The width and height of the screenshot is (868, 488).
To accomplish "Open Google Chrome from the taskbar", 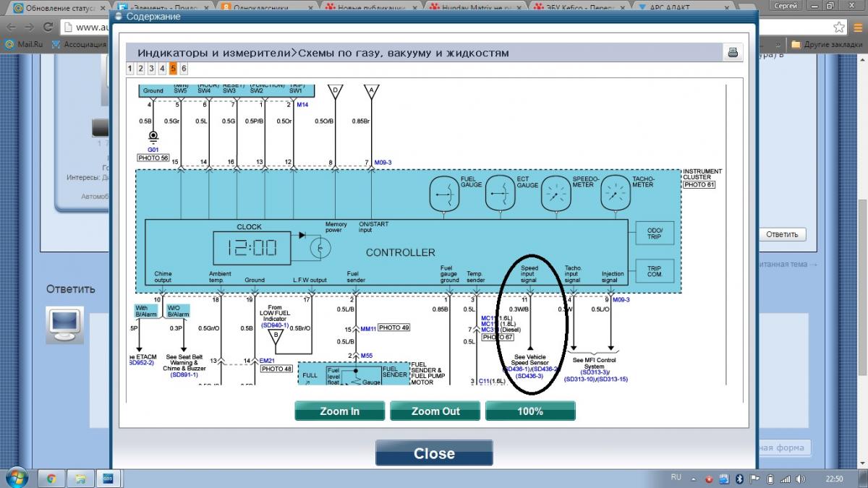I will 51,479.
